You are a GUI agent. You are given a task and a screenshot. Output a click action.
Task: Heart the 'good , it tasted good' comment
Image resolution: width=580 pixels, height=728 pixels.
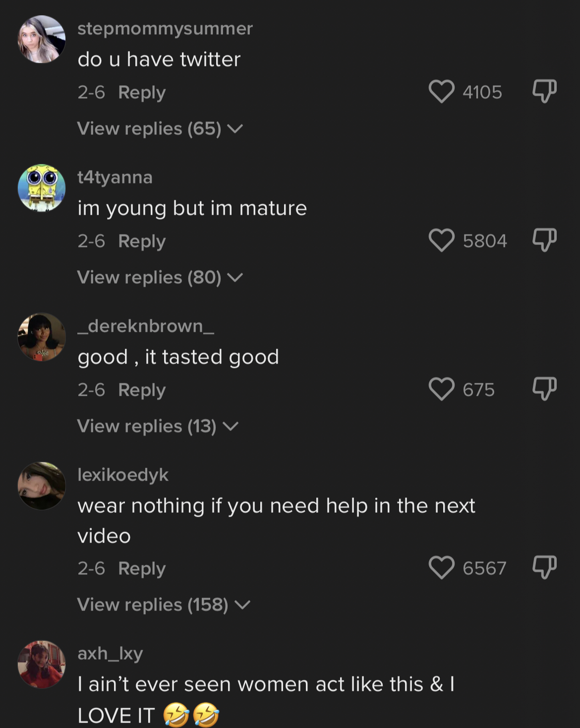click(441, 389)
